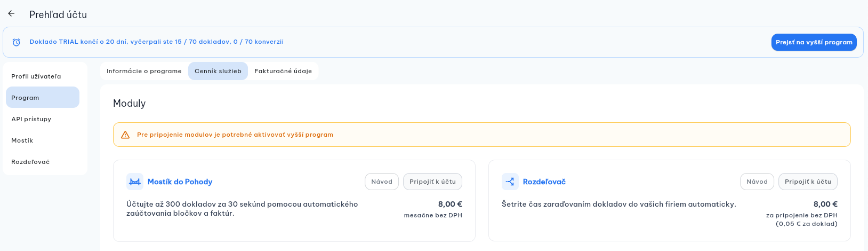Click the Pre pripojenie modulov warning text
Image resolution: width=868 pixels, height=251 pixels.
click(235, 135)
